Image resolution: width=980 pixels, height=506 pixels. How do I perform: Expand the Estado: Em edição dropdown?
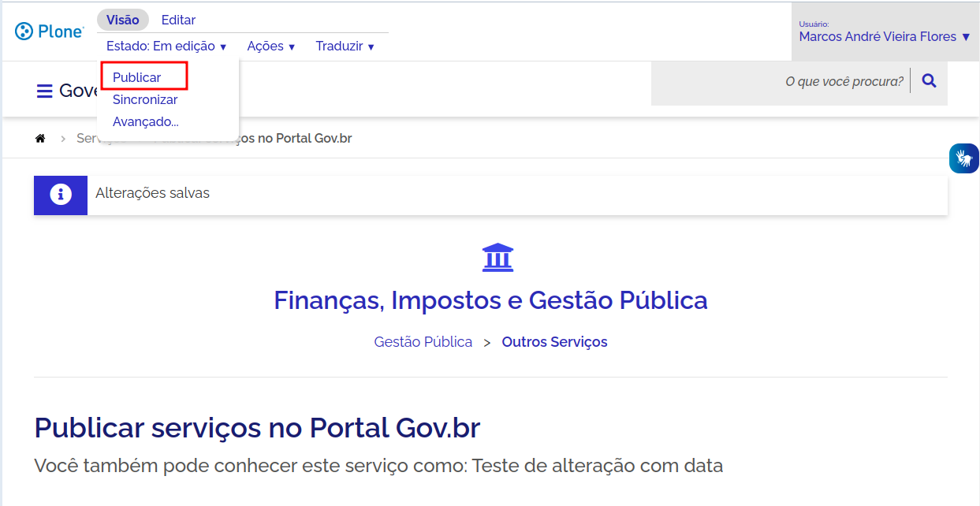(x=166, y=47)
